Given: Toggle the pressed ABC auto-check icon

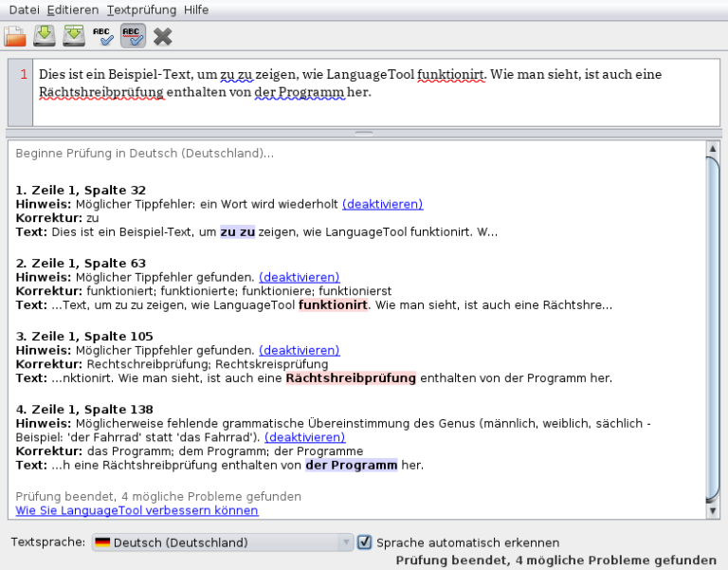Looking at the screenshot, I should click(133, 36).
